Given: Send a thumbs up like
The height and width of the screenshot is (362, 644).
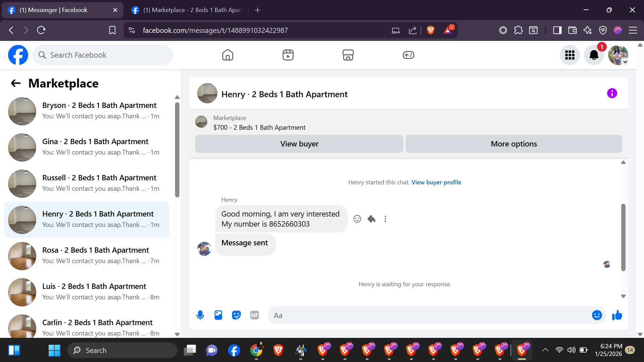Looking at the screenshot, I should [617, 315].
